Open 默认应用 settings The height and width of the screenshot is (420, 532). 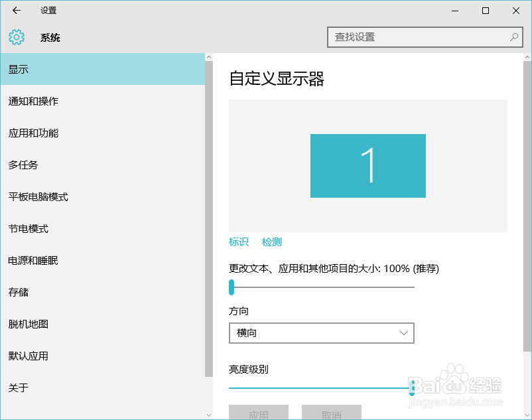tap(31, 356)
